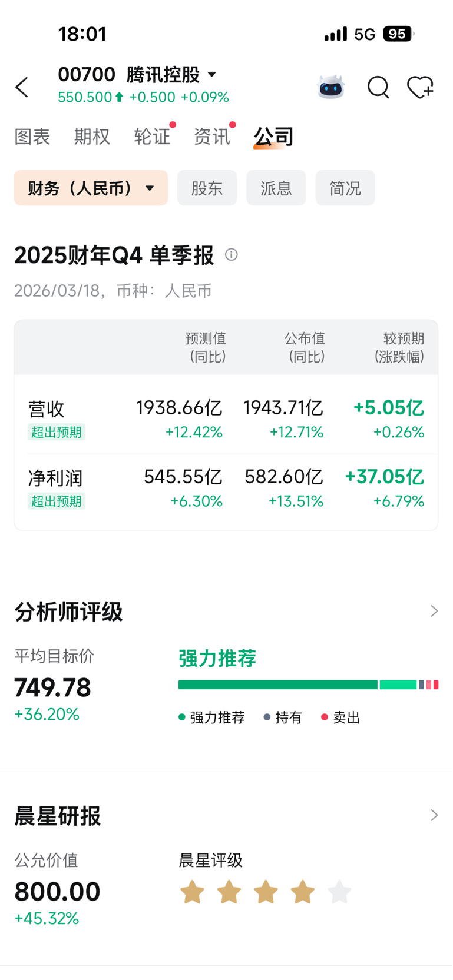Select the 公司 tab
Viewport: 453px width, 980px height.
coord(273,137)
